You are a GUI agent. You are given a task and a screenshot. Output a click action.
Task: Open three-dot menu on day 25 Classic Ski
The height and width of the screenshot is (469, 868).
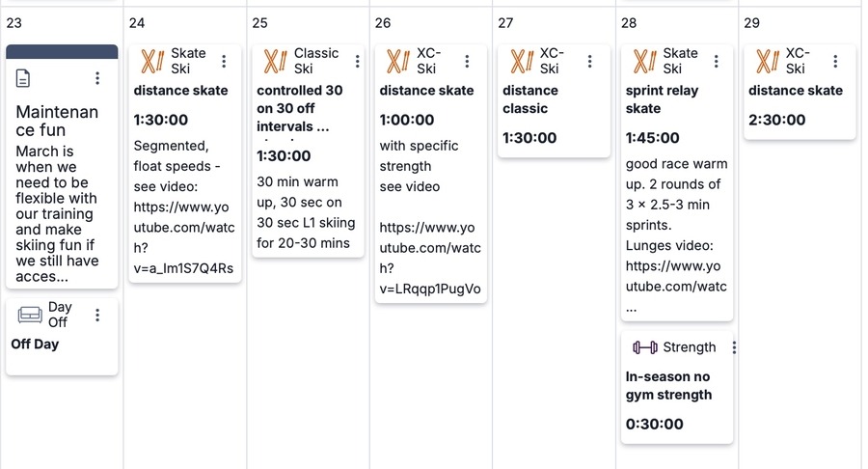coord(357,62)
